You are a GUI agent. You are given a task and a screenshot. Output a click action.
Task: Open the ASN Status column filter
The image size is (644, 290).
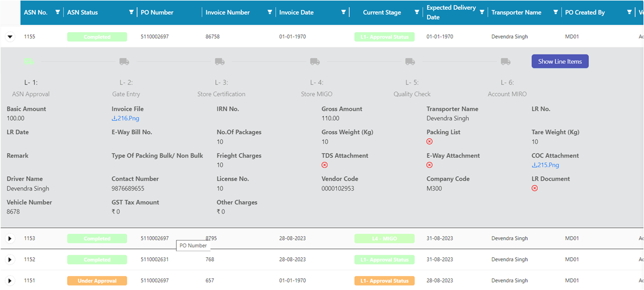coord(131,12)
